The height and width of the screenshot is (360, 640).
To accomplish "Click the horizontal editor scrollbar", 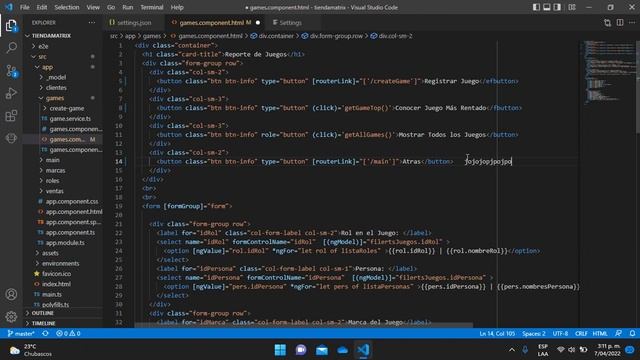I will (304, 325).
